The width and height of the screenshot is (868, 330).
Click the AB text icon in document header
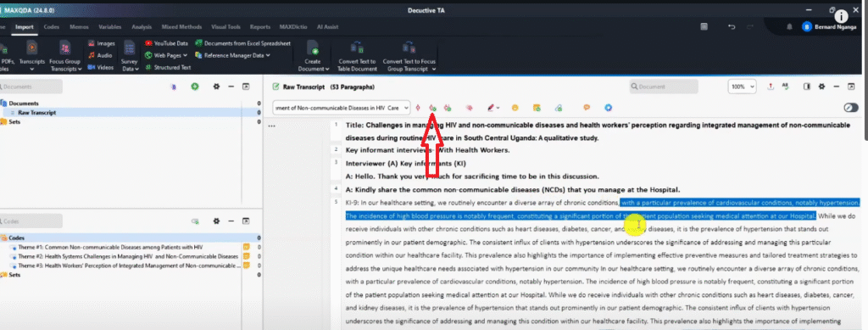[785, 87]
